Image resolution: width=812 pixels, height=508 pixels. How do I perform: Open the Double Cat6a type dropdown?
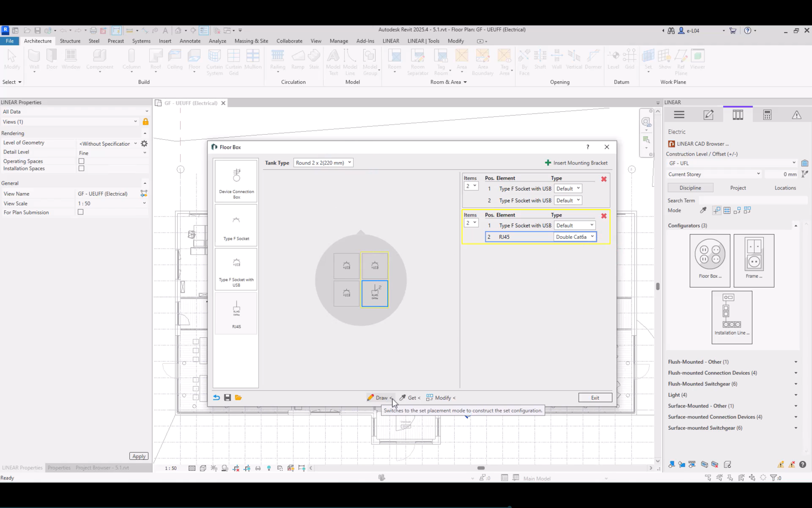point(574,237)
